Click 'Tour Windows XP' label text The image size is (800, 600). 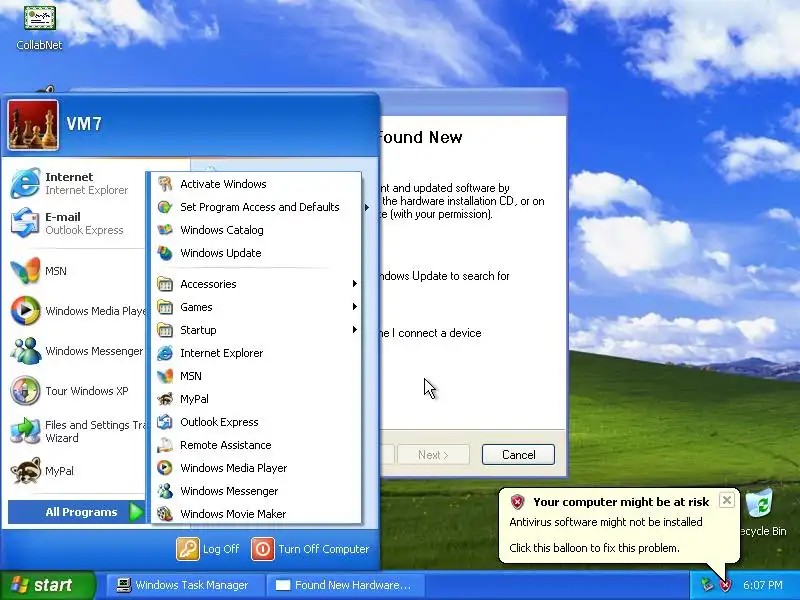[x=87, y=391]
